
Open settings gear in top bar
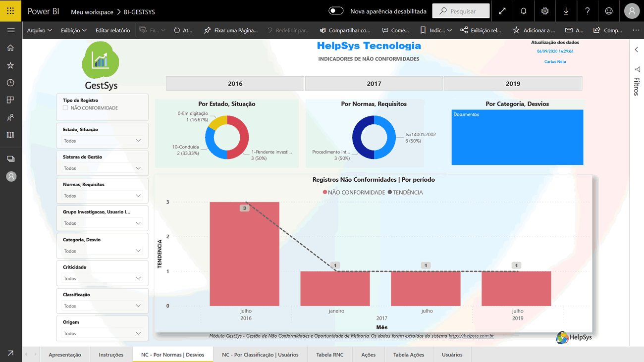(545, 11)
